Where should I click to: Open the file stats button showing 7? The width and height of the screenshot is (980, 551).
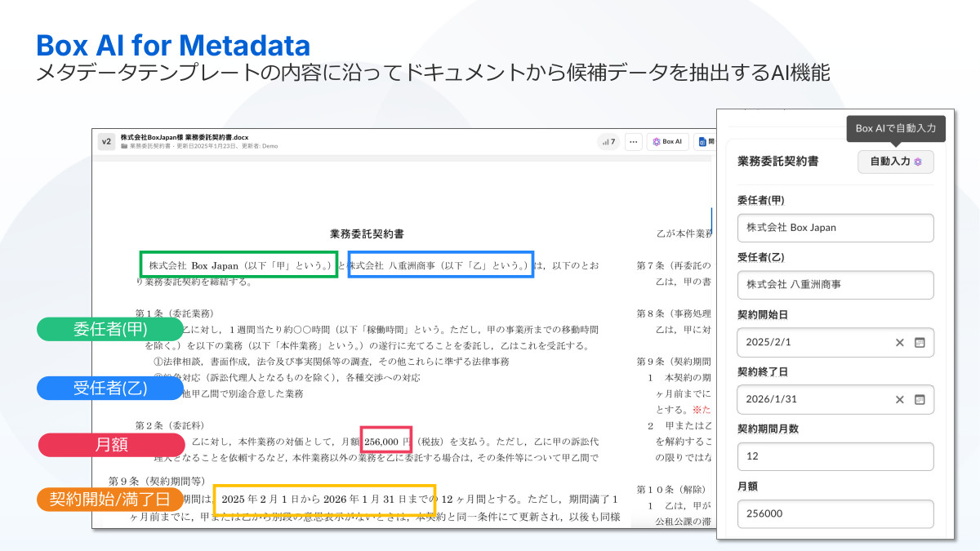(608, 141)
